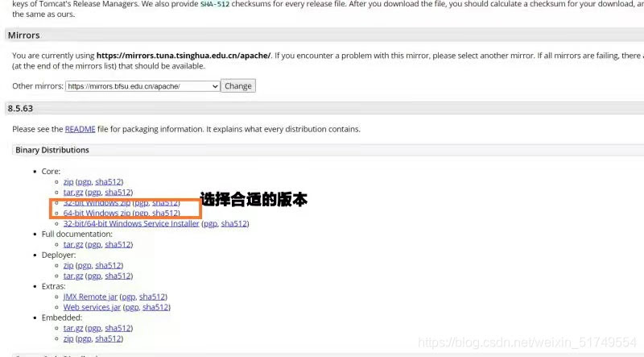
Task: Open sha512 checksum for Deployer zip
Action: 109,265
